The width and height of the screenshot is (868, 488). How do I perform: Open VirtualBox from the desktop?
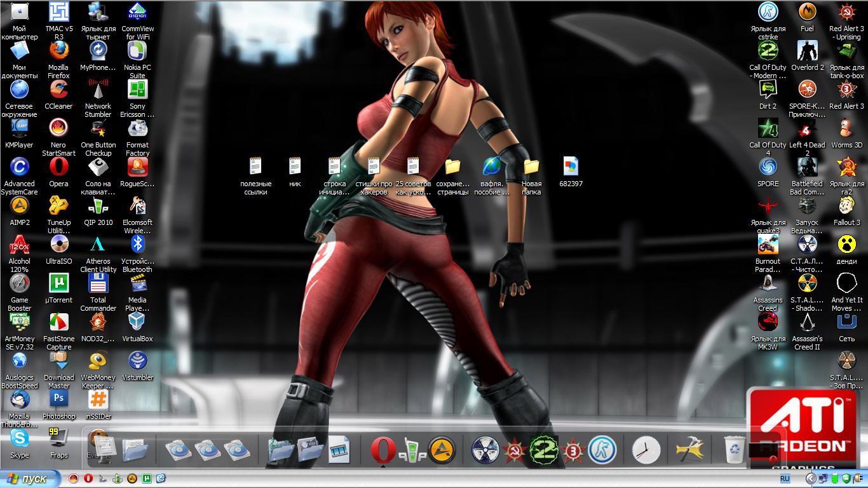137,322
